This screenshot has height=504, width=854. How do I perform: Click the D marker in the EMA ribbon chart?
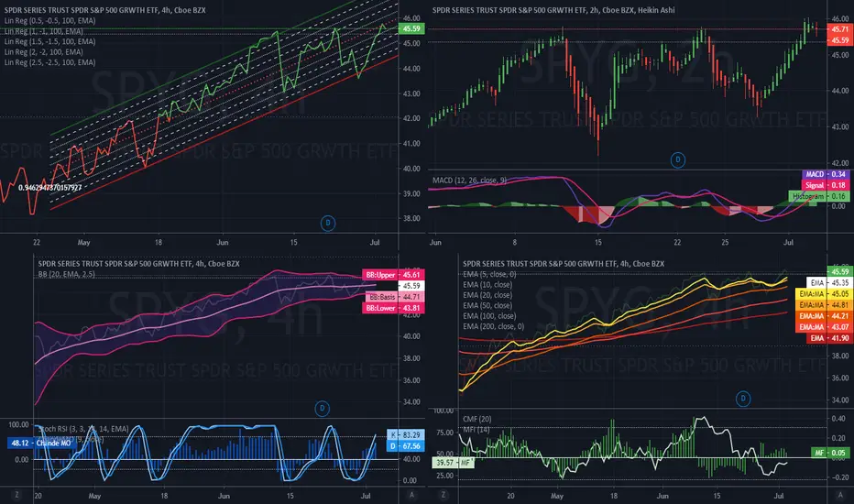(743, 399)
